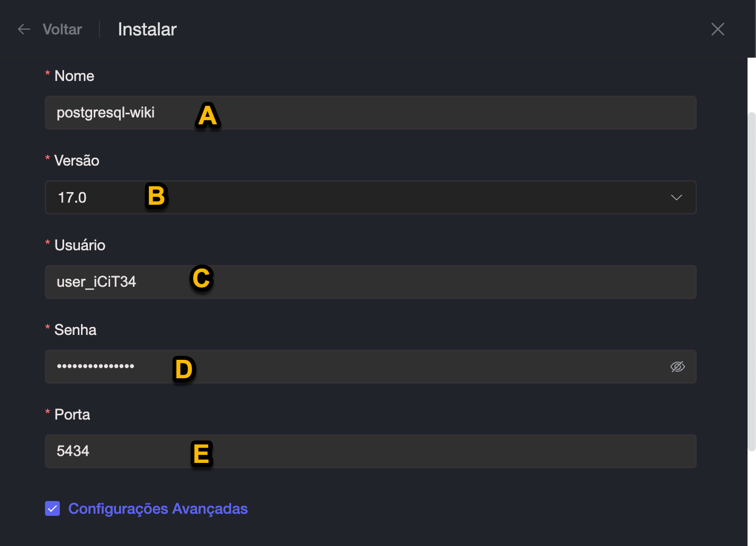Click the Usuário field label
This screenshot has height=546, width=756.
point(80,245)
